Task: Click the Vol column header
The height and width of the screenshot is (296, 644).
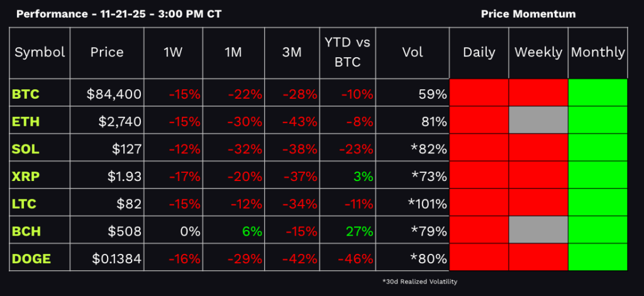Action: point(416,53)
